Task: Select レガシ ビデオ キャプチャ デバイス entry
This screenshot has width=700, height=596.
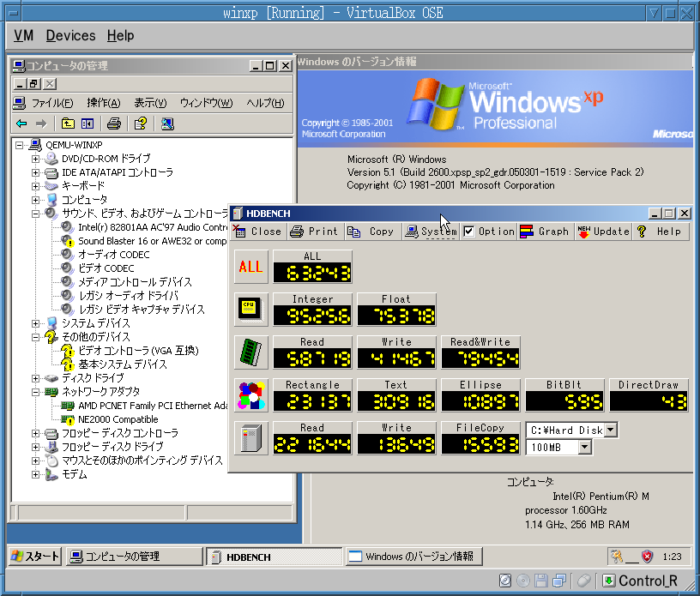Action: click(142, 310)
